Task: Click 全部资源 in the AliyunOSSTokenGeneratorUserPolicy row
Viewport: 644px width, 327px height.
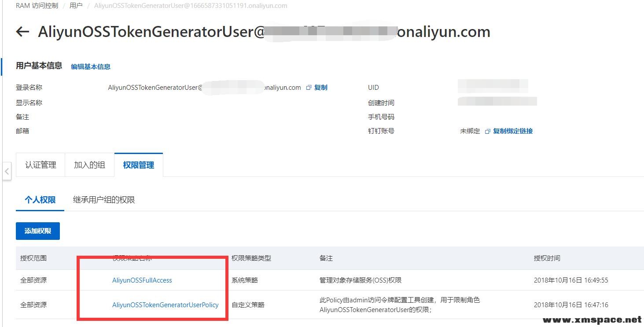Action: 33,305
